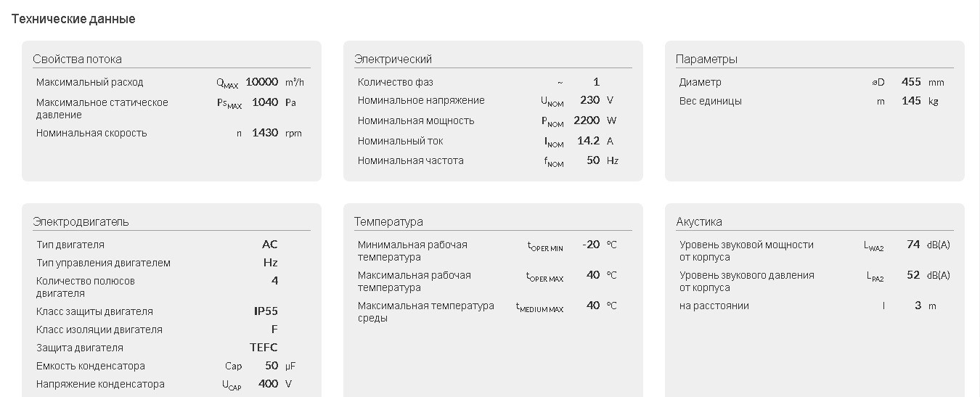This screenshot has height=397, width=980.
Task: Click the maximum flow value 10000
Action: (261, 82)
